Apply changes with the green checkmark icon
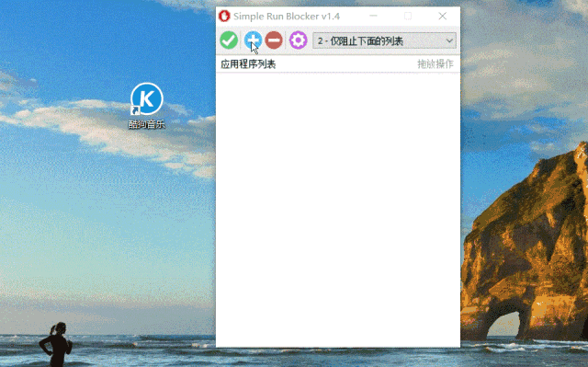The image size is (588, 367). point(229,40)
